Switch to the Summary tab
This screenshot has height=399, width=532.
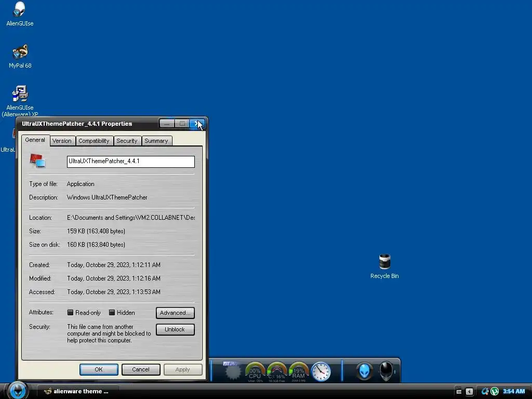[156, 141]
